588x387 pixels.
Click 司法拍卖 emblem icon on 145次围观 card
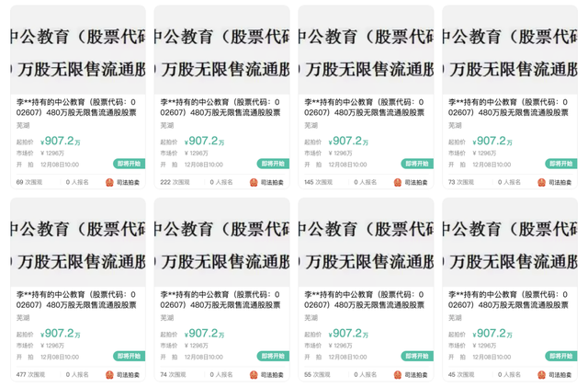click(398, 182)
